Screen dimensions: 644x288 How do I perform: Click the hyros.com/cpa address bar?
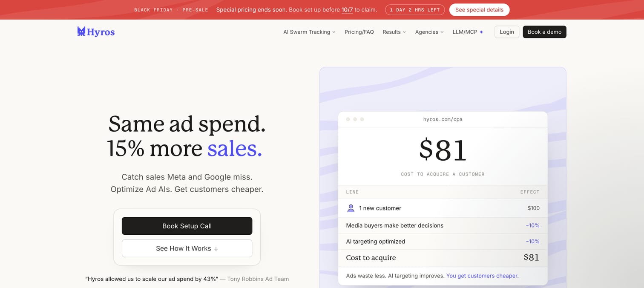tap(443, 119)
